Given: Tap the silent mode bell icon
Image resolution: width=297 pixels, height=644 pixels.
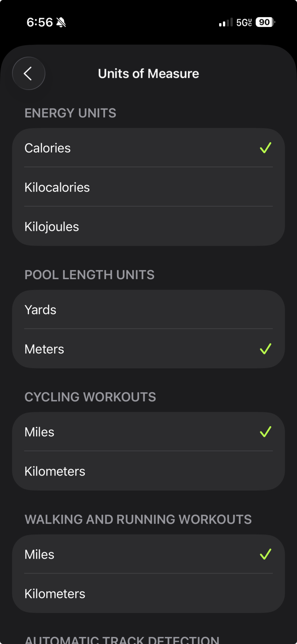Looking at the screenshot, I should pyautogui.click(x=61, y=22).
